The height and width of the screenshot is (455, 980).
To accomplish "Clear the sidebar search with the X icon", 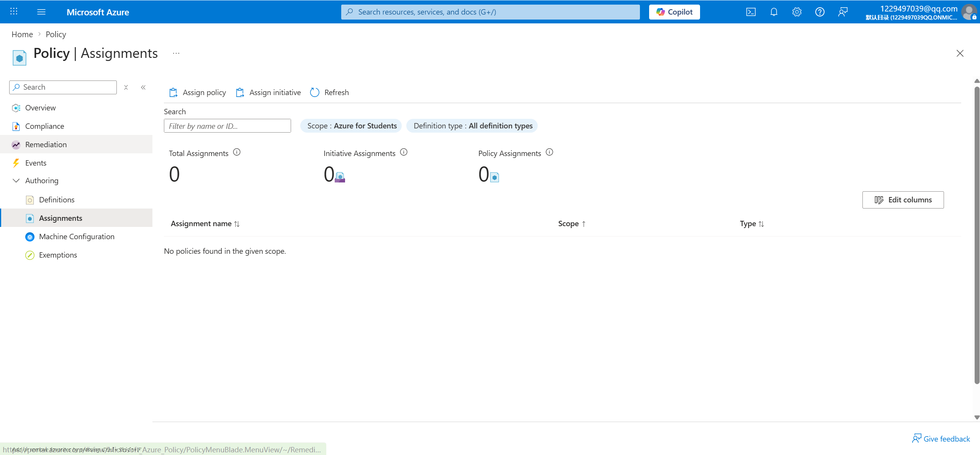I will [x=126, y=87].
